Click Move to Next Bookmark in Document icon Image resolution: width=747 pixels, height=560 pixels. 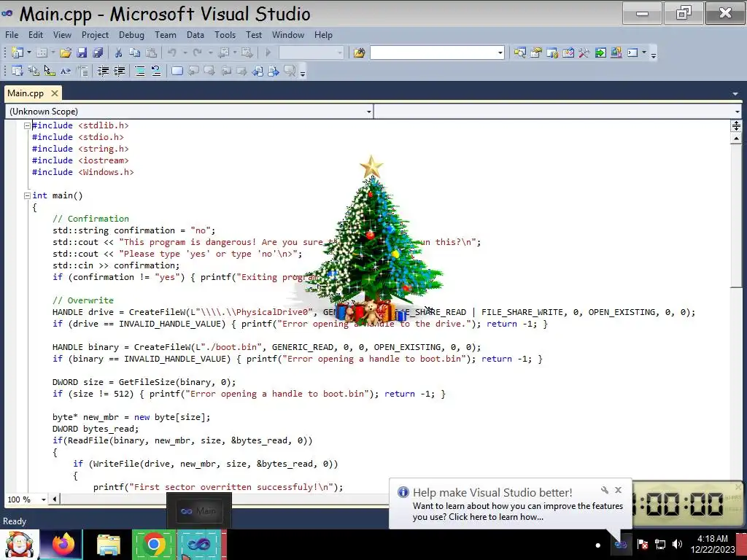point(274,71)
